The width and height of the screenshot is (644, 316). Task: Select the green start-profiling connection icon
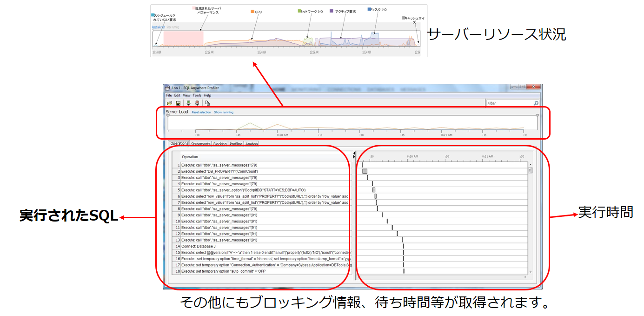(x=188, y=103)
